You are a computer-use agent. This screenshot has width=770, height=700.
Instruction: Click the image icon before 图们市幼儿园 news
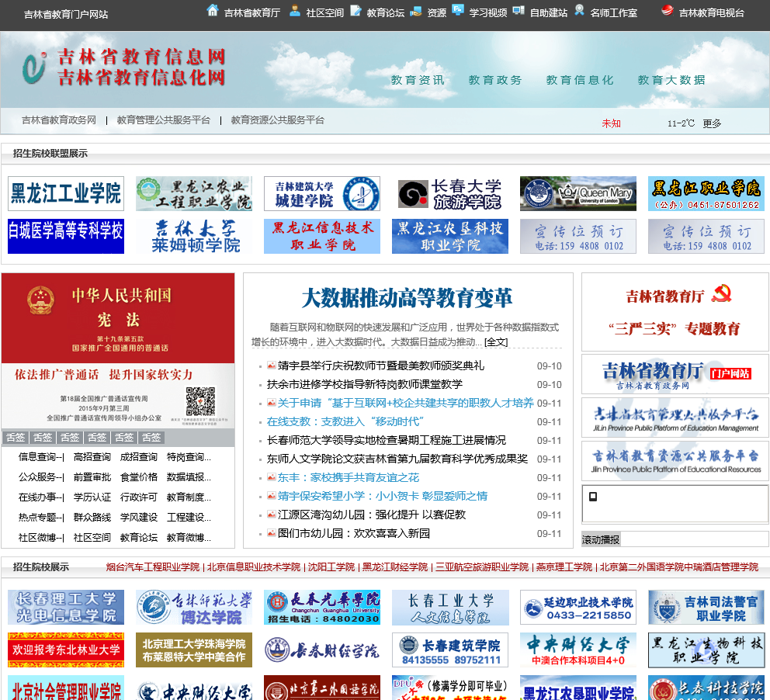(x=271, y=532)
